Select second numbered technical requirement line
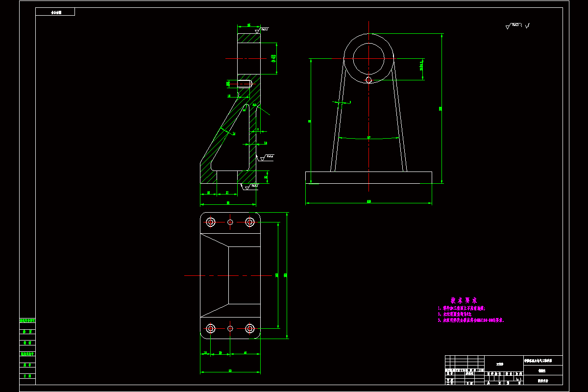Viewport: 588px width, 392px height. coord(454,314)
